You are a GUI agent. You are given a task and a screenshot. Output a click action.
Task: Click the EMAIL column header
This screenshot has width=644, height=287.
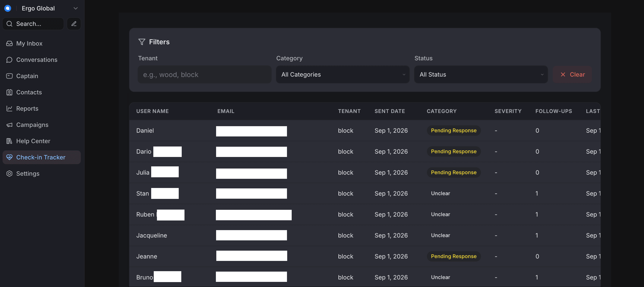point(226,111)
